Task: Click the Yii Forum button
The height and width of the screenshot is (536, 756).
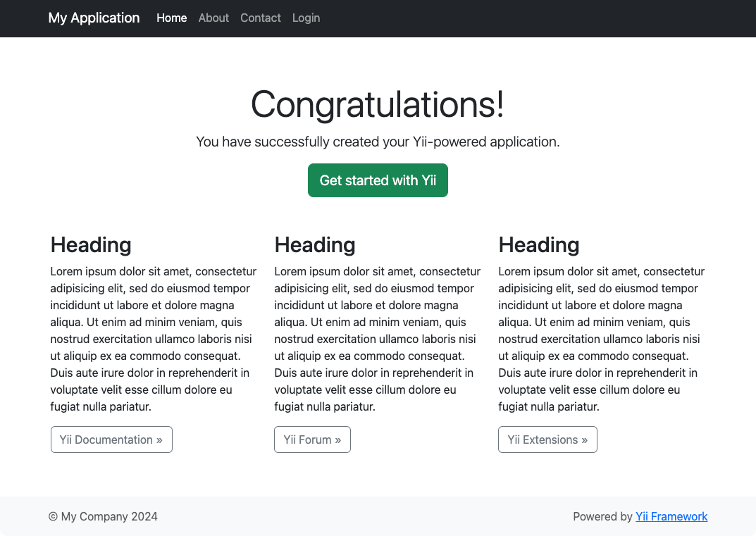Action: pos(312,440)
